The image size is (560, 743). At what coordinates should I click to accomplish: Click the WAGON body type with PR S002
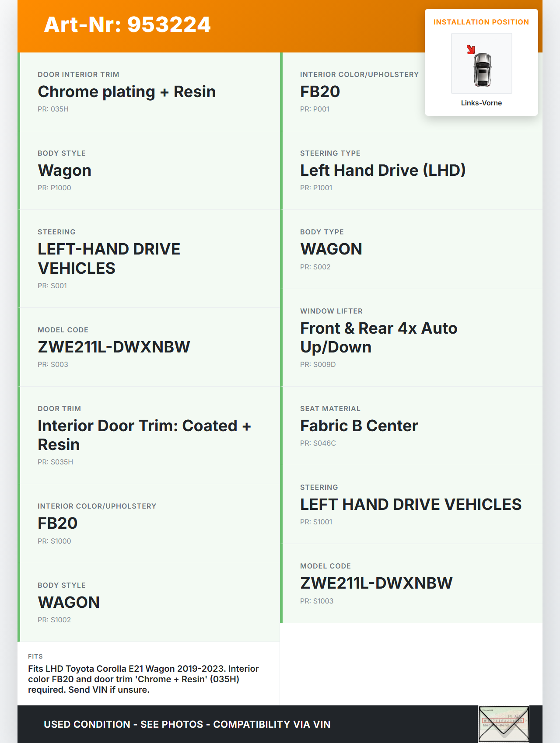[331, 249]
